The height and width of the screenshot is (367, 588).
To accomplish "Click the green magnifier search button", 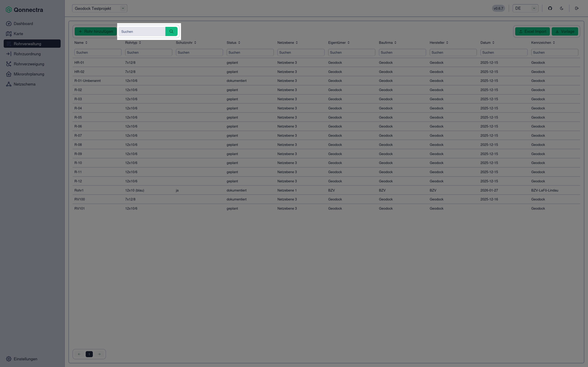I will [x=171, y=32].
